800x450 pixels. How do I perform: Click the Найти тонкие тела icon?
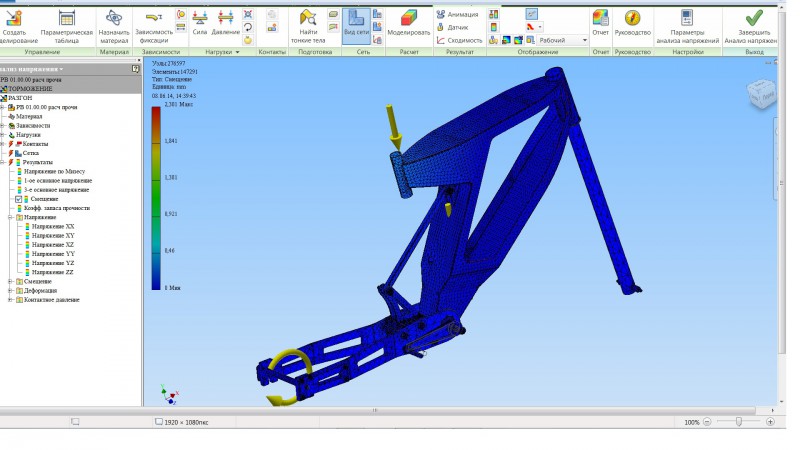308,18
